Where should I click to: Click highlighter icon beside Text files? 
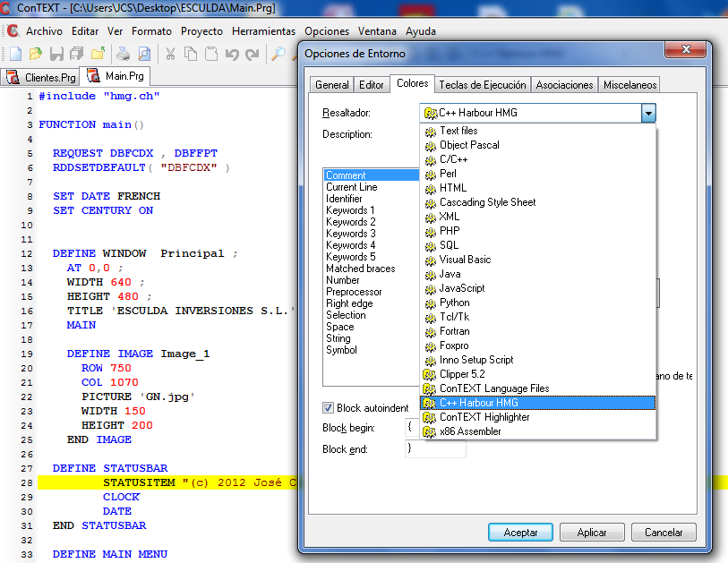pyautogui.click(x=431, y=132)
